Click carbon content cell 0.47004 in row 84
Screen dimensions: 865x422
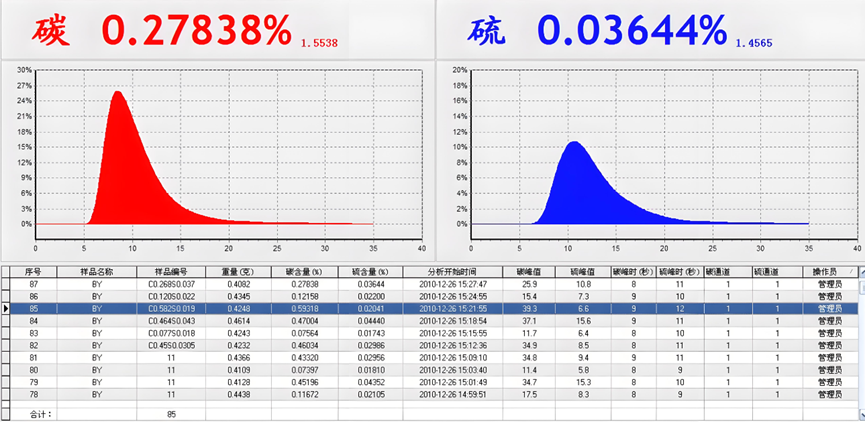click(304, 321)
